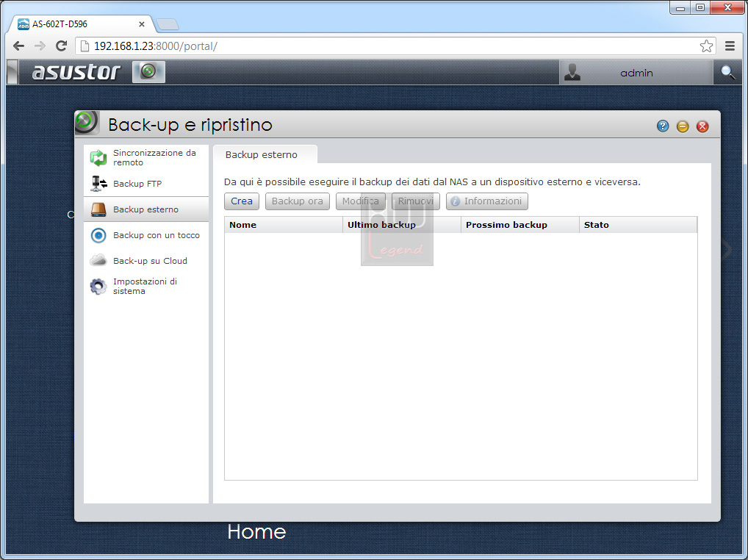Click the Crea button

pos(242,201)
